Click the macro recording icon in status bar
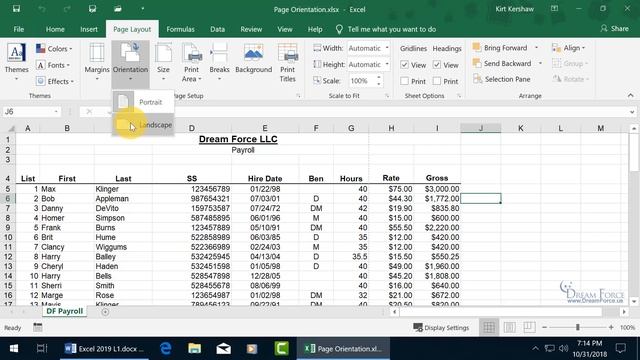 (x=38, y=327)
